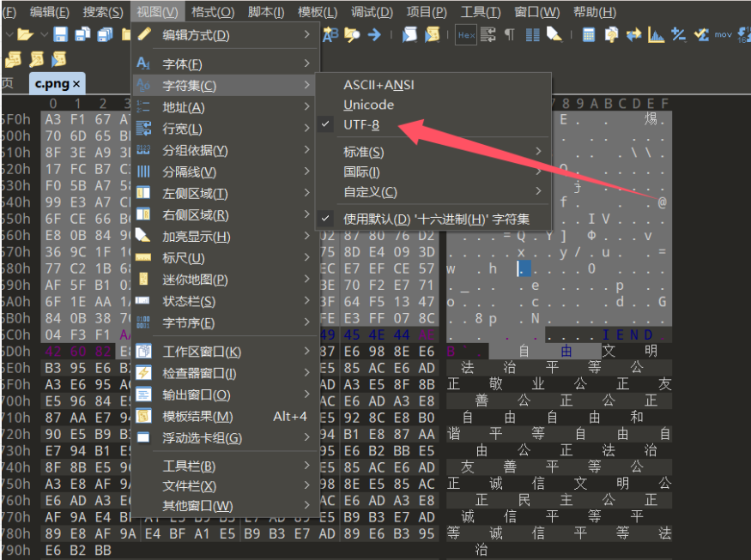Screen dimensions: 751x560
Task: Open the calculator toolbar icon
Action: (589, 34)
